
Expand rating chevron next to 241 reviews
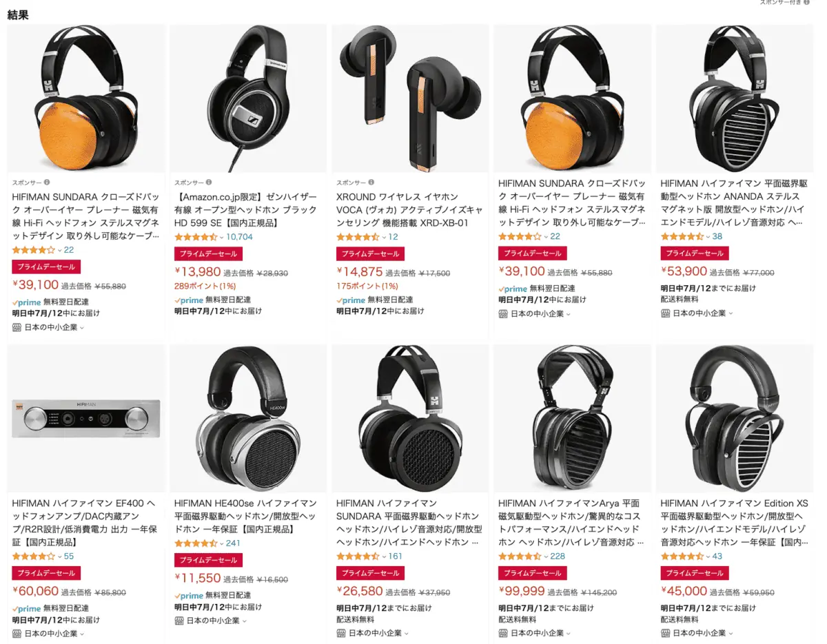pyautogui.click(x=222, y=543)
